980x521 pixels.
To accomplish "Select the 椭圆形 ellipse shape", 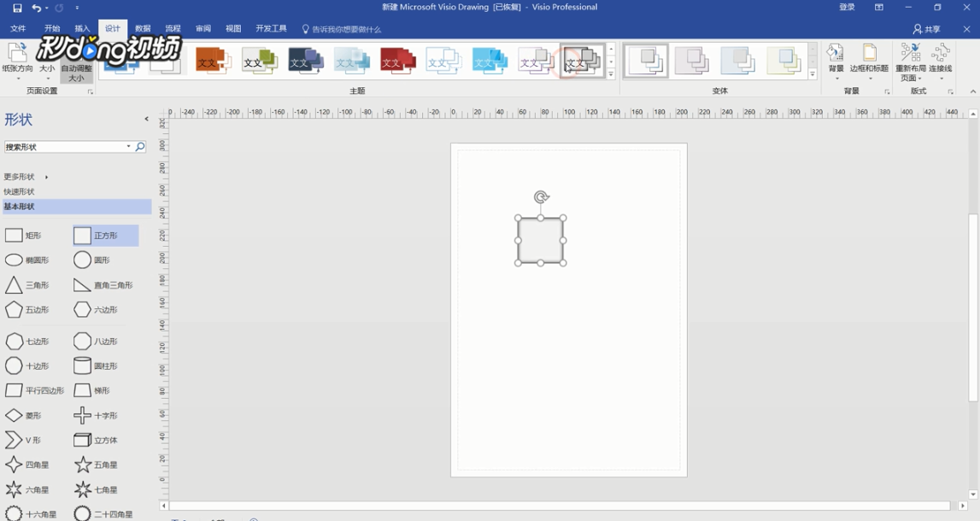I will (26, 260).
